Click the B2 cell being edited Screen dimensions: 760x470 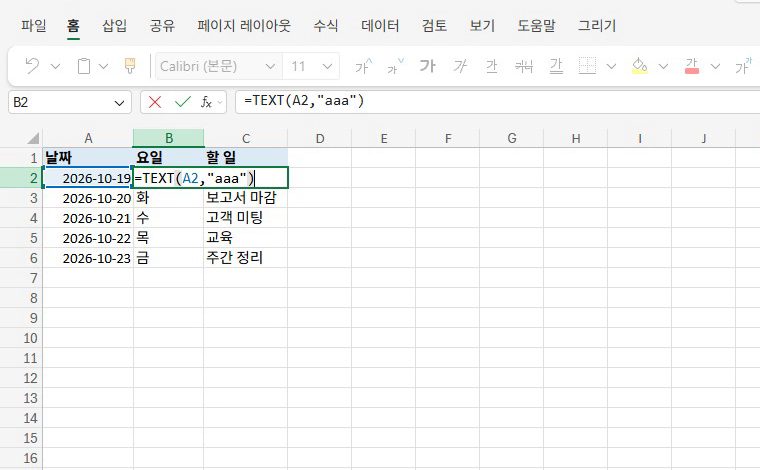[210, 178]
